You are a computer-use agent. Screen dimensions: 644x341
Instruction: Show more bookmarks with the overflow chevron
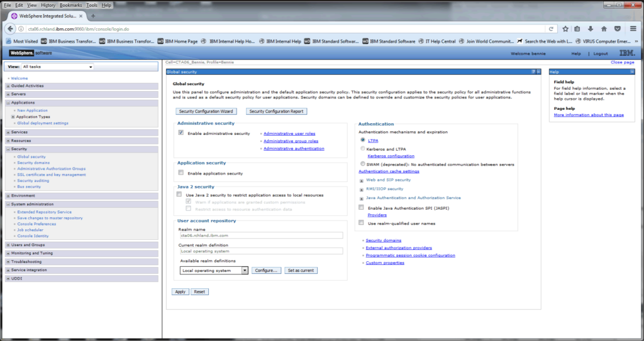click(x=636, y=41)
